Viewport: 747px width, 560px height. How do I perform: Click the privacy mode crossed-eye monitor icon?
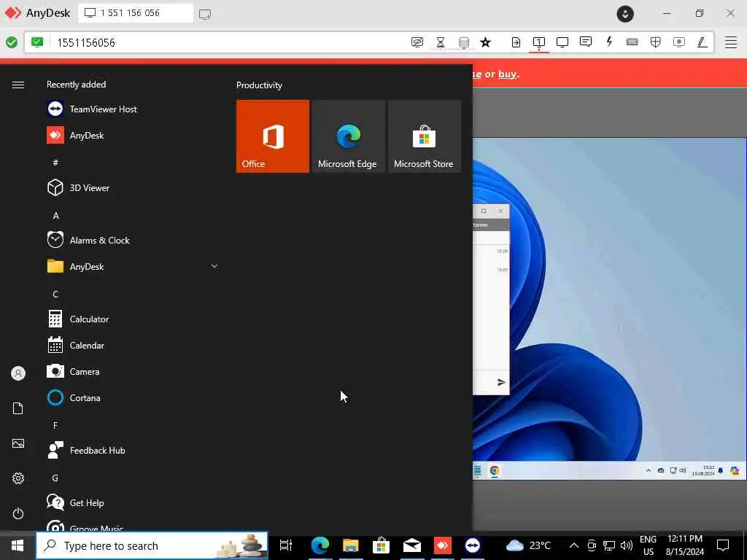click(x=417, y=42)
